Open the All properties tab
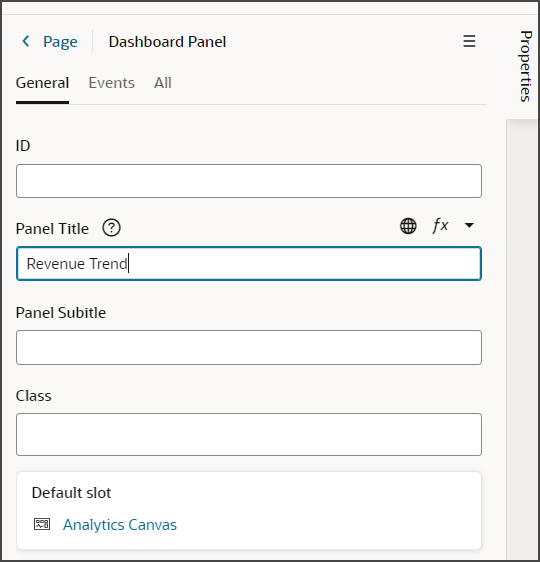This screenshot has height=562, width=540. tap(163, 83)
